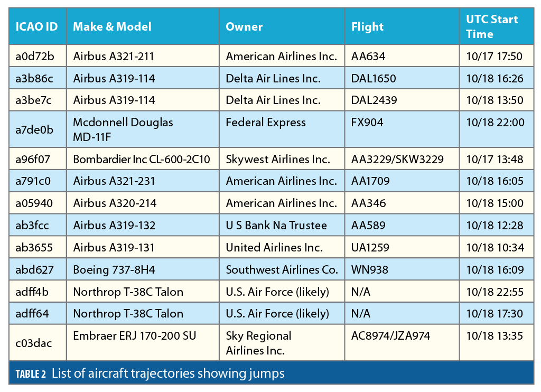Click the Make & Model column header
Image resolution: width=541 pixels, height=392 pixels.
(112, 26)
